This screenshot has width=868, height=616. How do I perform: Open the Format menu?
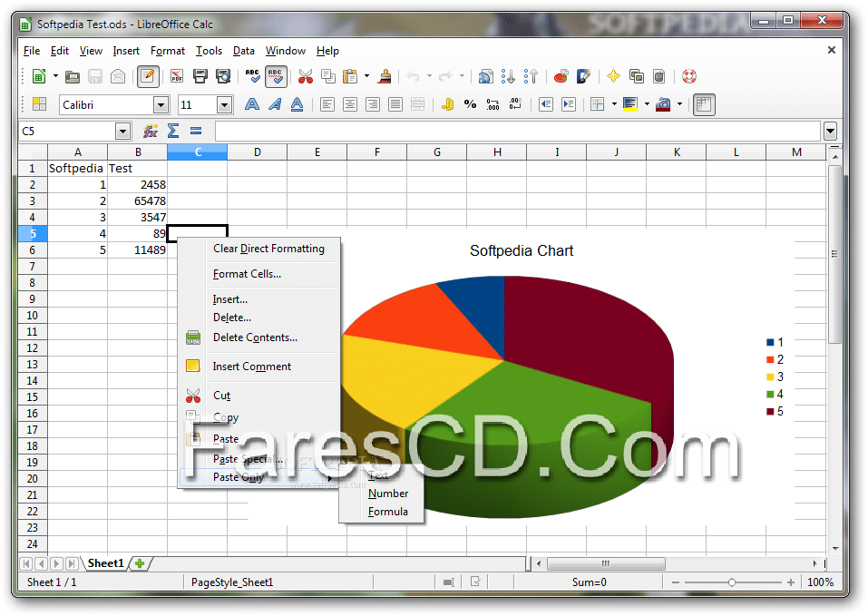tap(168, 51)
